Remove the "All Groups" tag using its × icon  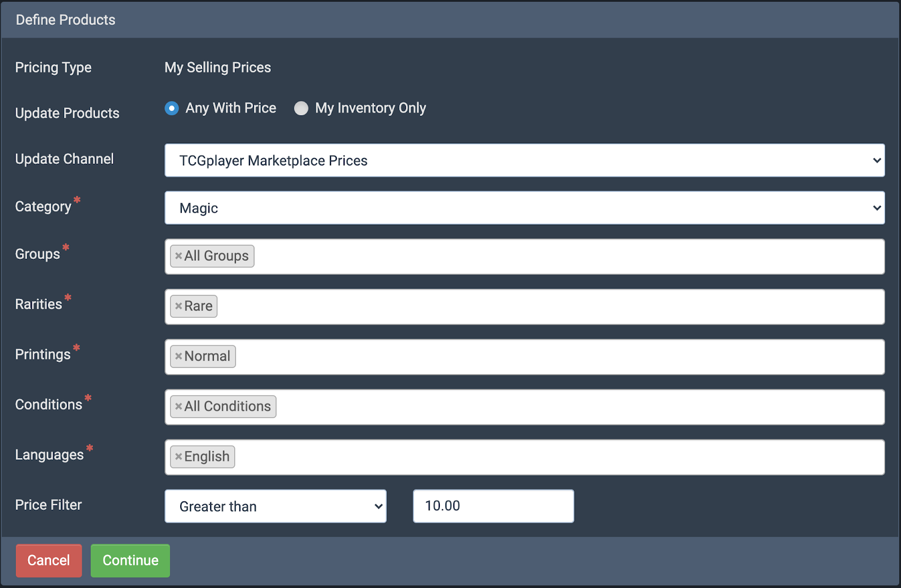pyautogui.click(x=179, y=256)
